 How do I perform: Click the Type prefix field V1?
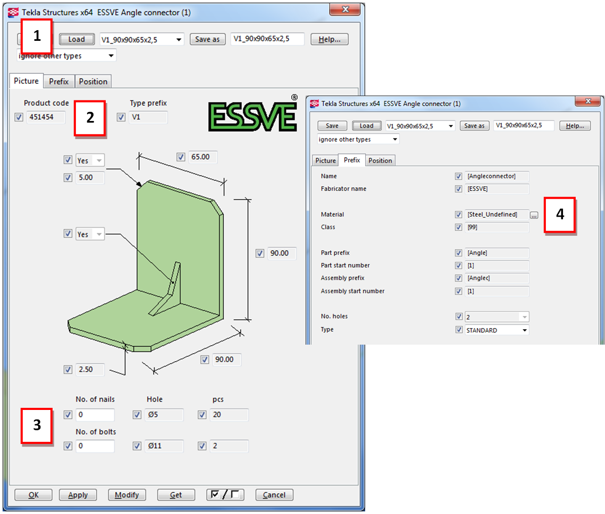(x=148, y=117)
